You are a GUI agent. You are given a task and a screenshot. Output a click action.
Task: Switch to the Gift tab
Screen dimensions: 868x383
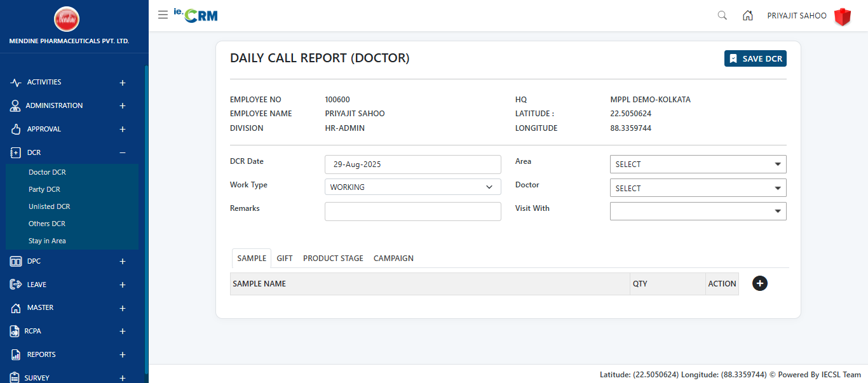point(285,259)
